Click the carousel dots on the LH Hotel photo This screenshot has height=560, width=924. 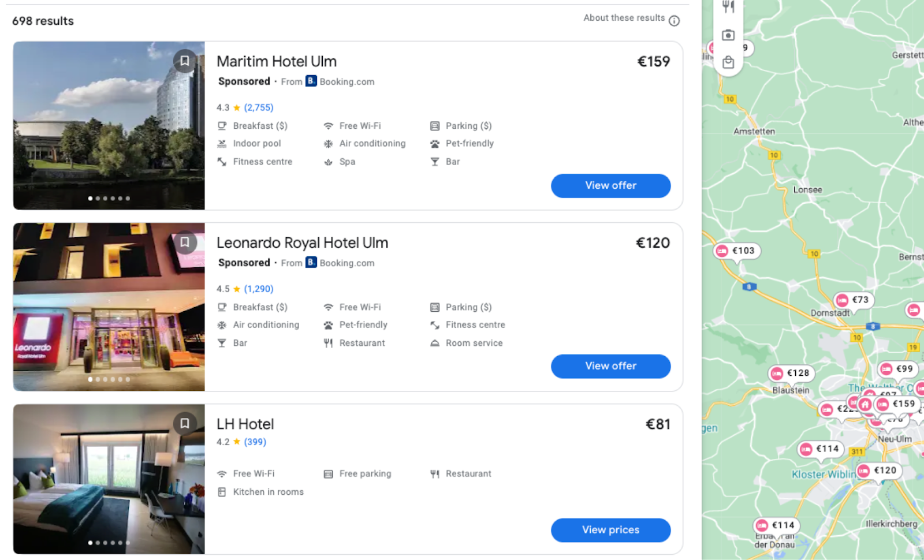109,543
